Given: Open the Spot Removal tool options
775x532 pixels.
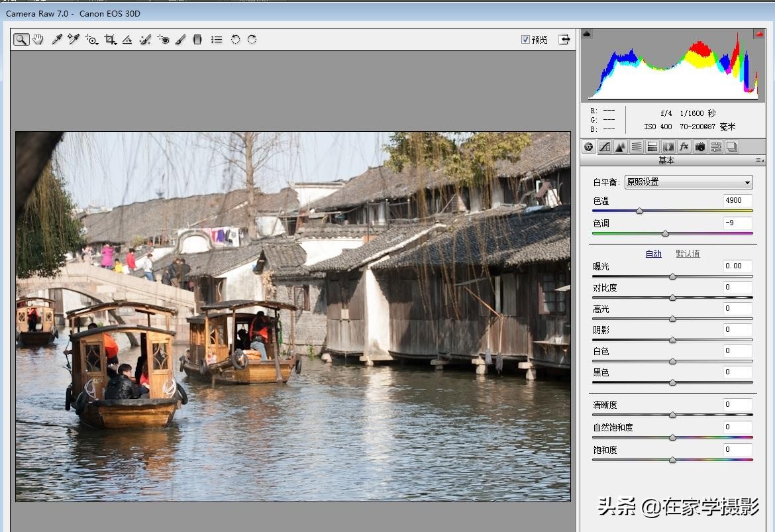Looking at the screenshot, I should pos(146,40).
